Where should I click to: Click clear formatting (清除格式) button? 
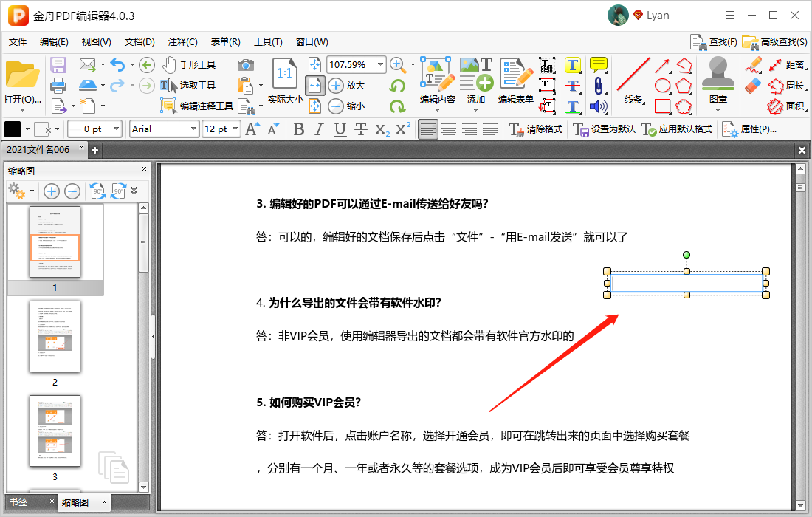point(535,129)
